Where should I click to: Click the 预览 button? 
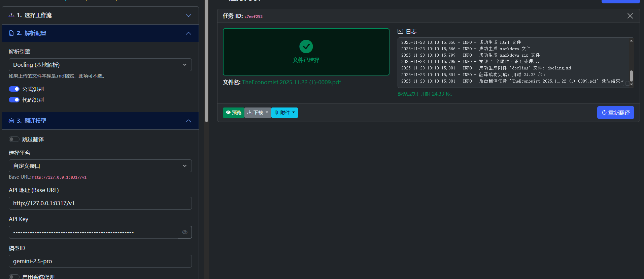click(234, 113)
